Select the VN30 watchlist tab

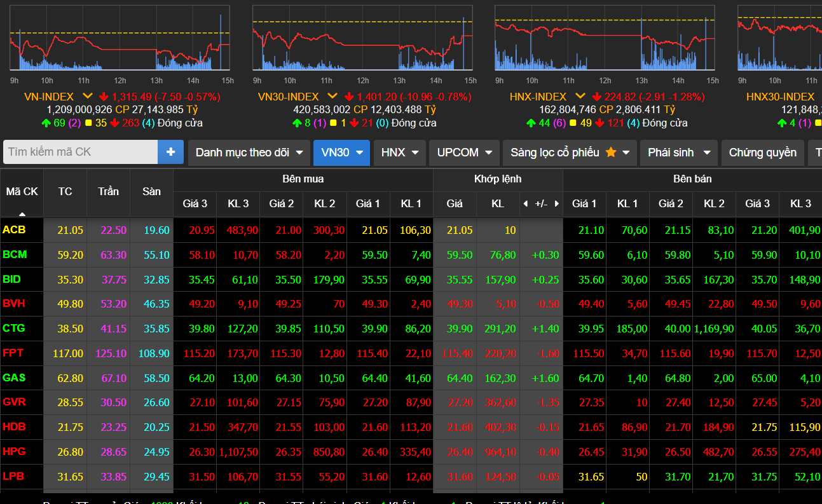click(341, 152)
